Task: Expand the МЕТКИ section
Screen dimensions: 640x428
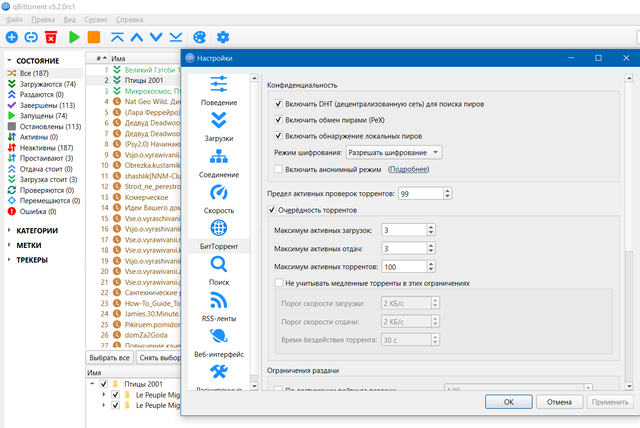Action: coord(9,245)
